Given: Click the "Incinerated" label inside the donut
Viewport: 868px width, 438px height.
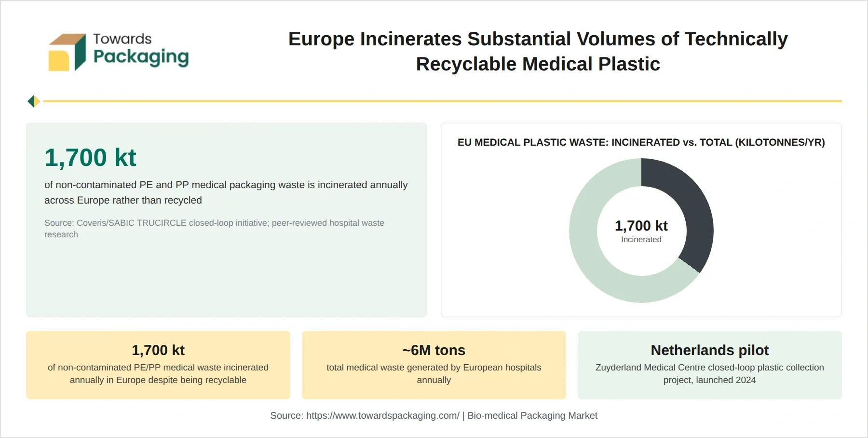Looking at the screenshot, I should click(x=641, y=240).
